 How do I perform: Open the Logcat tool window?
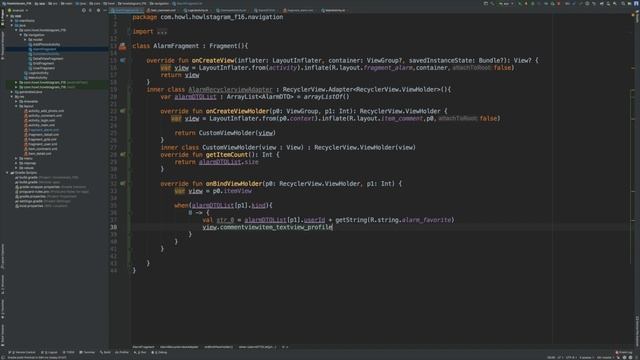pos(50,352)
